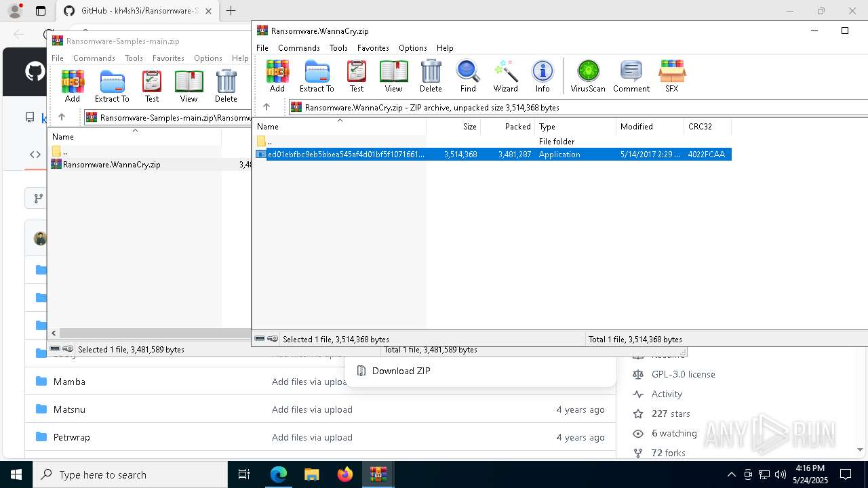Screen dimensions: 868x488
Task: Click Delete icon in Ransomware.WannaCry.zip window
Action: [431, 76]
